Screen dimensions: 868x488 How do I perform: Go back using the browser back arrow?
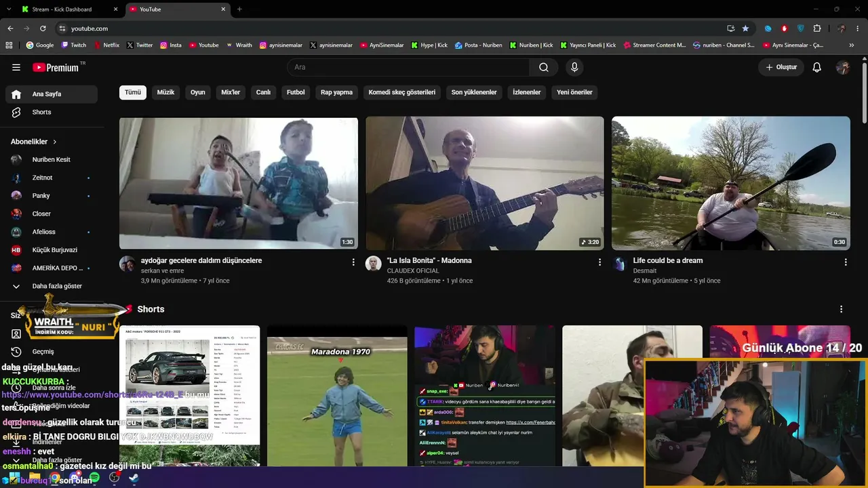pos(10,28)
